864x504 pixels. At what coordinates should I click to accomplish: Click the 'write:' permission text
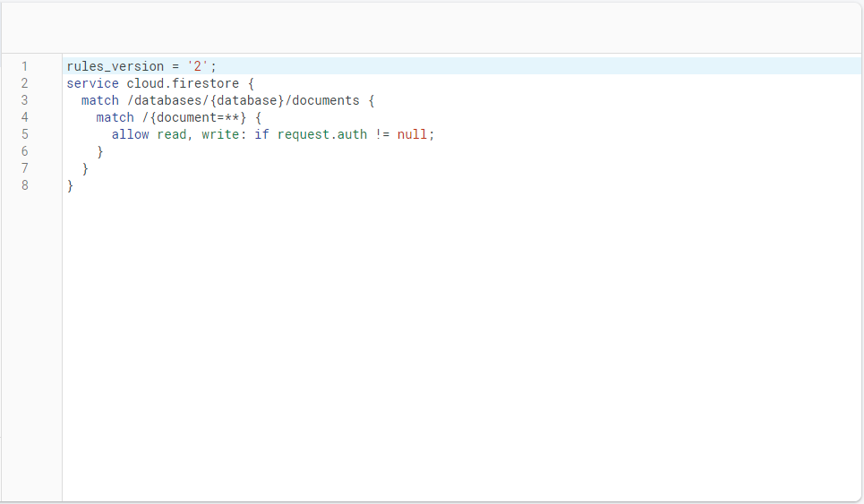224,135
